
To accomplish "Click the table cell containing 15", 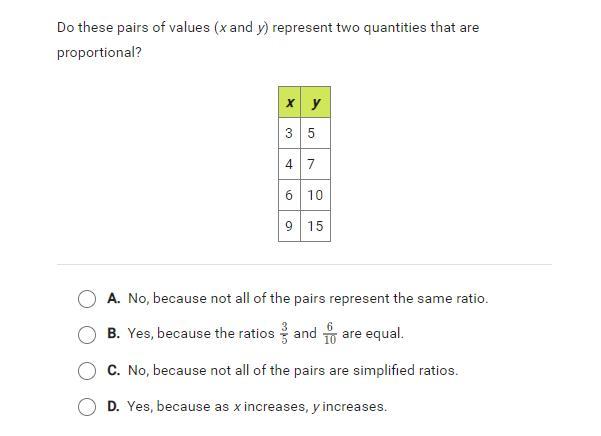I will point(315,226).
